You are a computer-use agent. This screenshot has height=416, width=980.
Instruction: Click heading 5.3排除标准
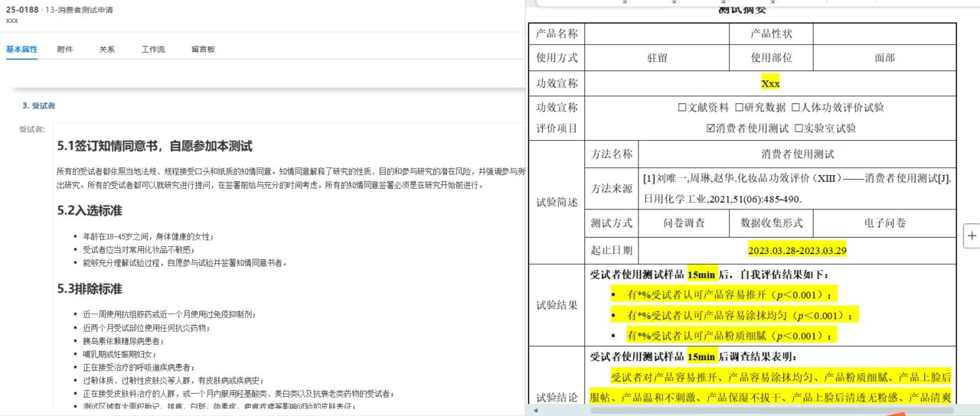coord(90,289)
